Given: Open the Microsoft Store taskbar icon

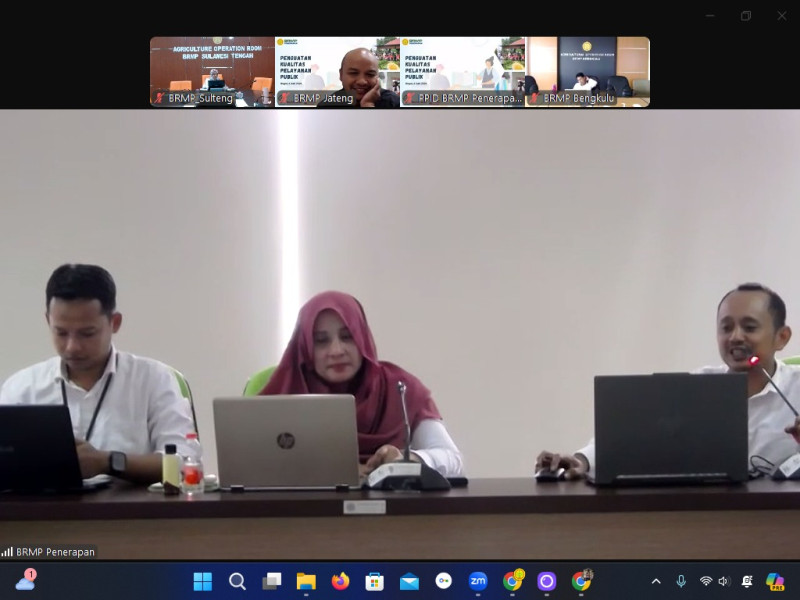Looking at the screenshot, I should 375,581.
